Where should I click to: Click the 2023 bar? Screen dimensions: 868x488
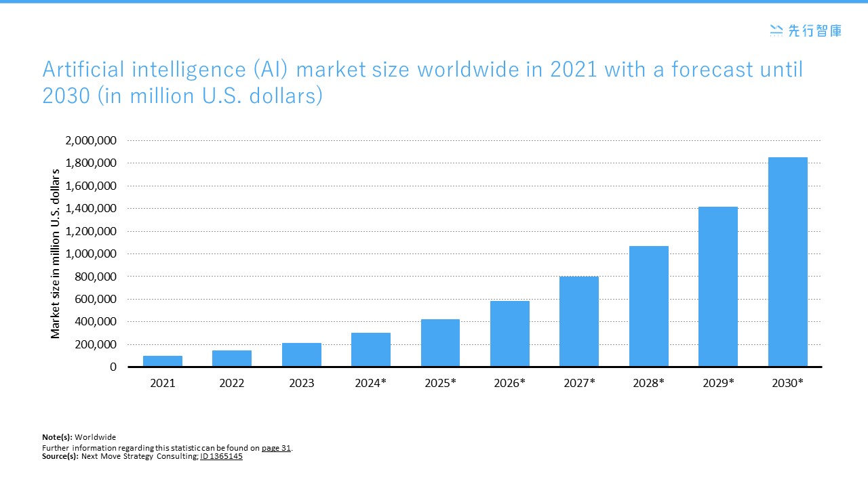[302, 355]
